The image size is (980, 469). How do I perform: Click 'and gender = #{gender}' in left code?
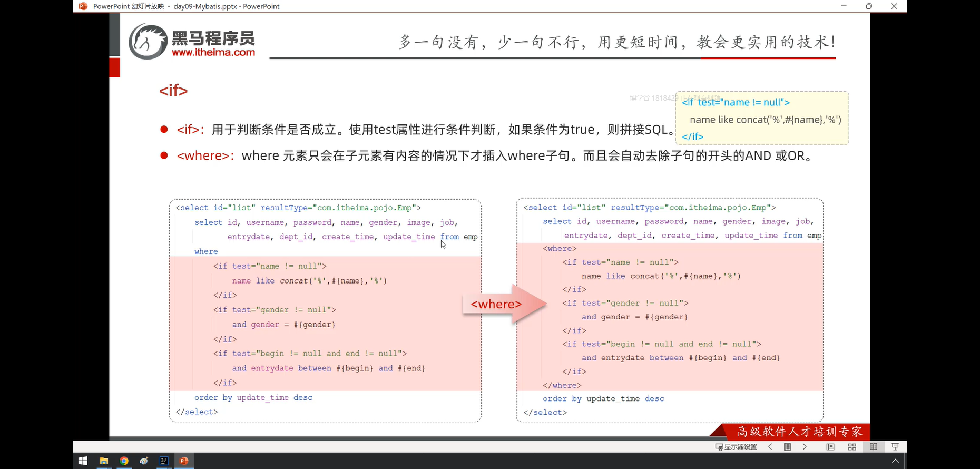283,325
